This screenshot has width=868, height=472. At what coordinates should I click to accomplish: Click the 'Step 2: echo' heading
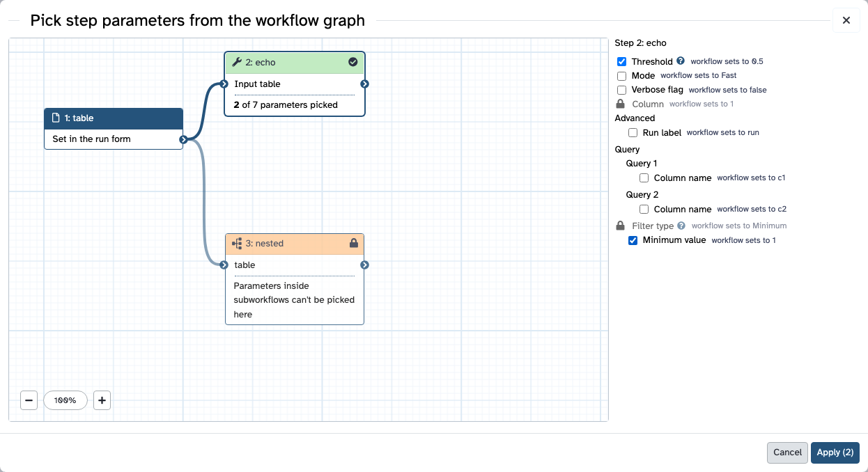click(x=640, y=43)
